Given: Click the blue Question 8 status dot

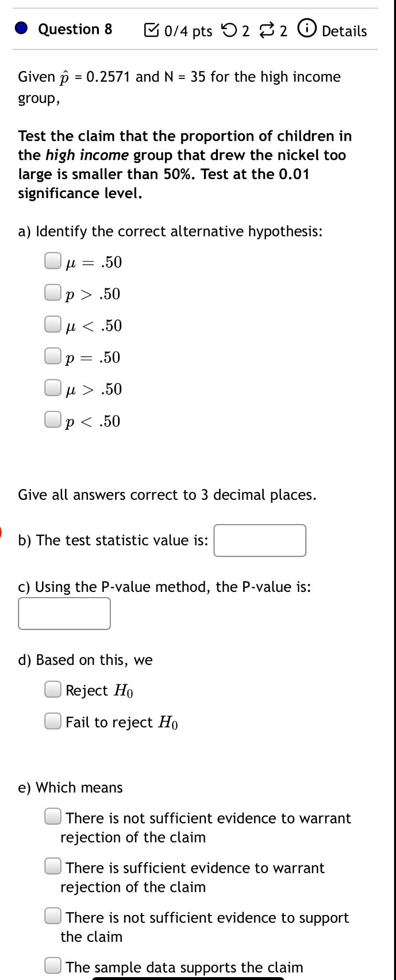Looking at the screenshot, I should [x=21, y=29].
